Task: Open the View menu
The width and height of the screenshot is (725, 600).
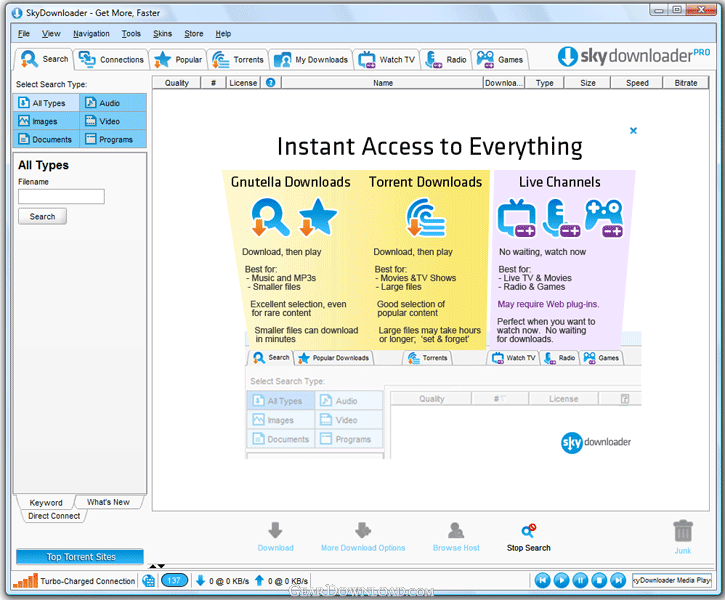Action: pyautogui.click(x=51, y=34)
